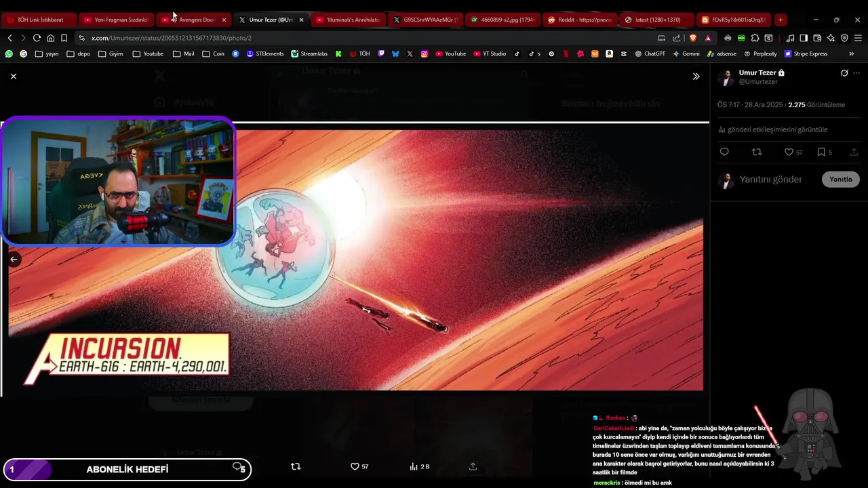Show more bookmarks with the overflow chevron
The width and height of the screenshot is (868, 488).
[852, 54]
